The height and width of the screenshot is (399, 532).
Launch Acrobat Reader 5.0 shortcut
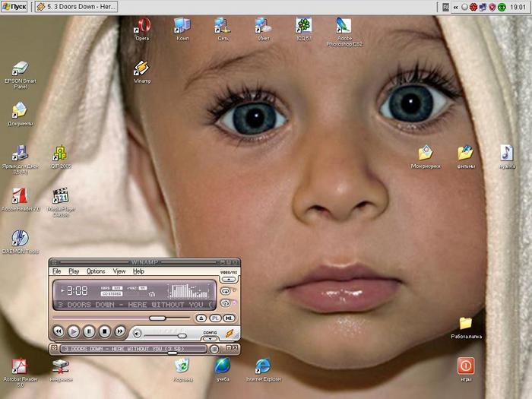tap(21, 372)
